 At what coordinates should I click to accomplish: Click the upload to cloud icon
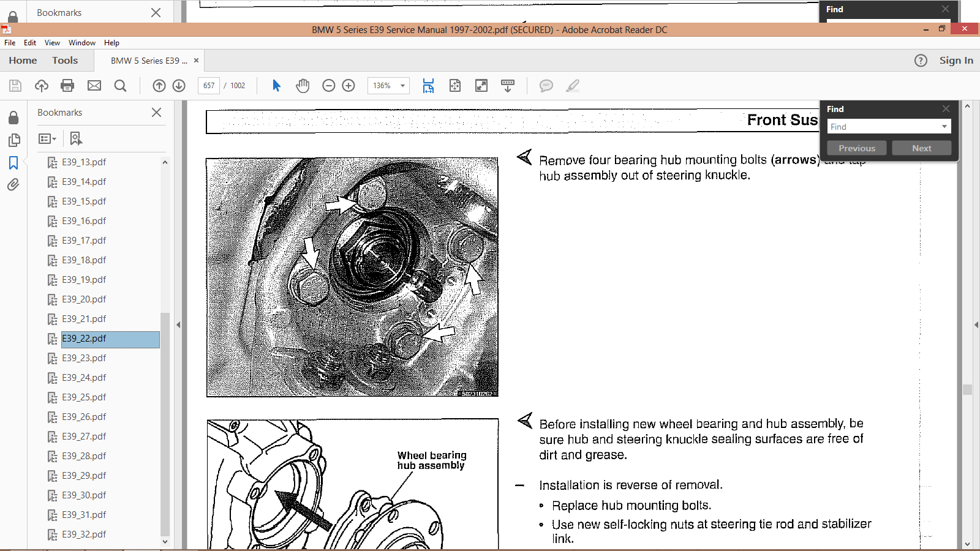tap(42, 86)
